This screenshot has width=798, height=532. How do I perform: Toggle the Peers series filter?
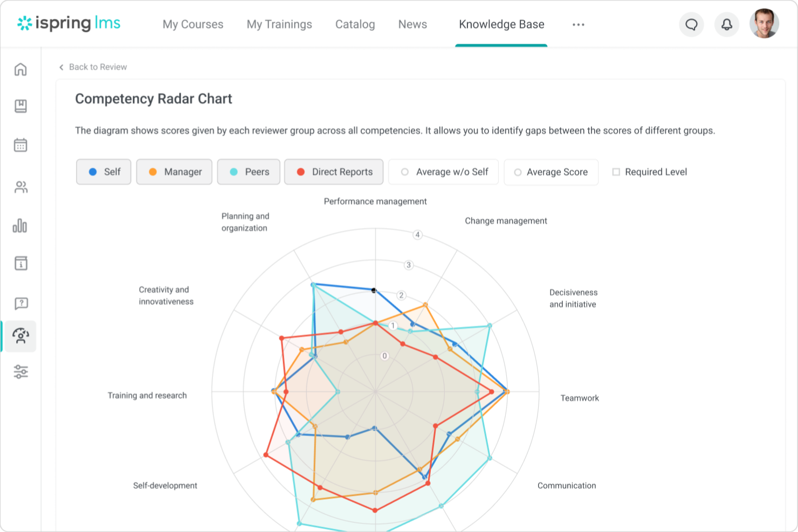(249, 171)
